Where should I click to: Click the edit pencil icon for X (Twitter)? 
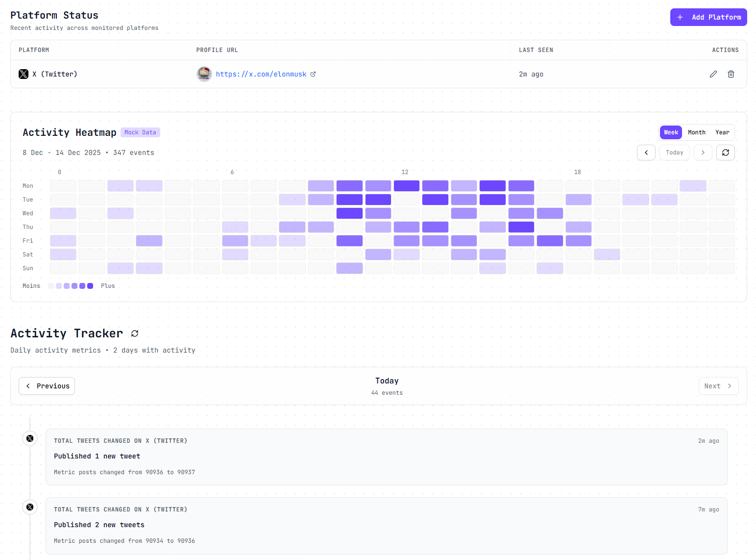713,74
